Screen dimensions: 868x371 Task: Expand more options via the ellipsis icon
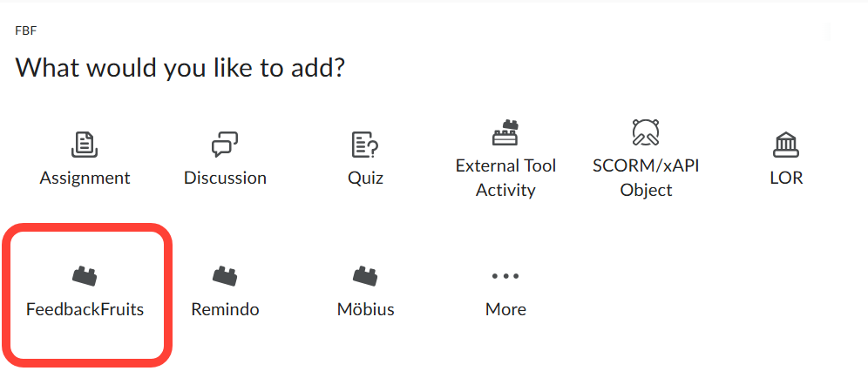pos(505,276)
